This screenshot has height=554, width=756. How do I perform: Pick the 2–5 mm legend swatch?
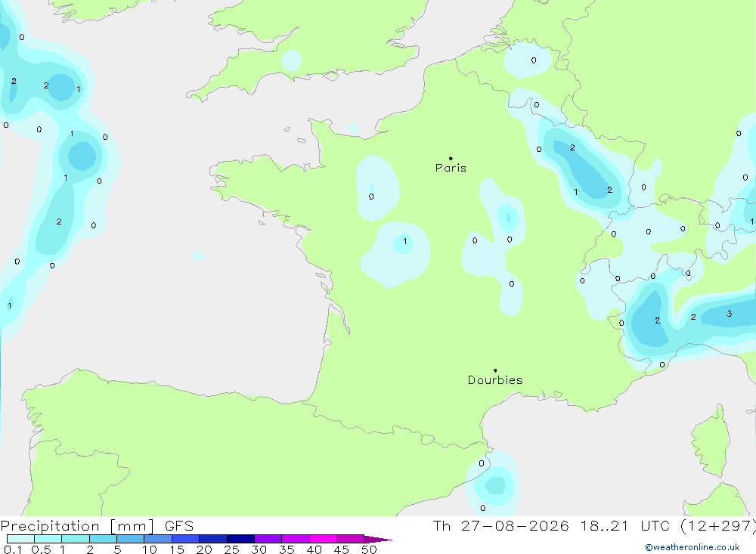point(103,539)
